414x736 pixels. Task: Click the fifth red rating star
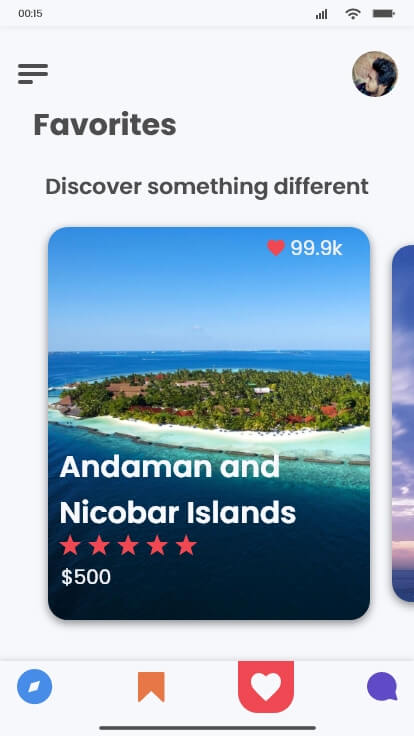[x=186, y=545]
